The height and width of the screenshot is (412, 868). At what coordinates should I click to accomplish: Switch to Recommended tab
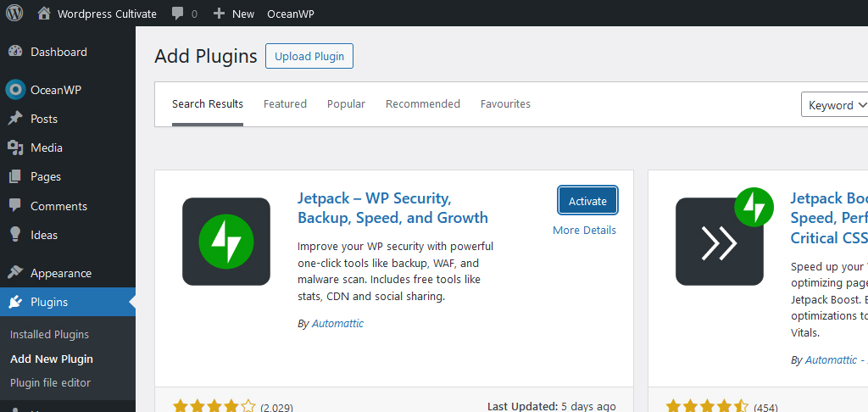click(x=423, y=104)
